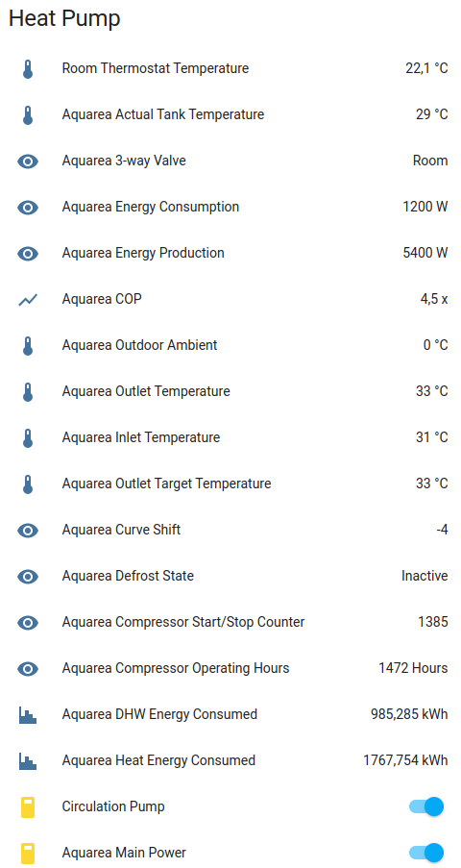Open the Aquarea Actual Tank Temperature row
This screenshot has height=868, width=461.
(232, 114)
